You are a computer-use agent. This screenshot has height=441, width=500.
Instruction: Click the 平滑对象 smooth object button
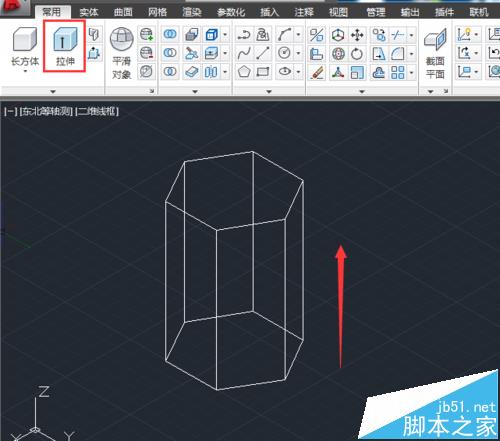122,53
